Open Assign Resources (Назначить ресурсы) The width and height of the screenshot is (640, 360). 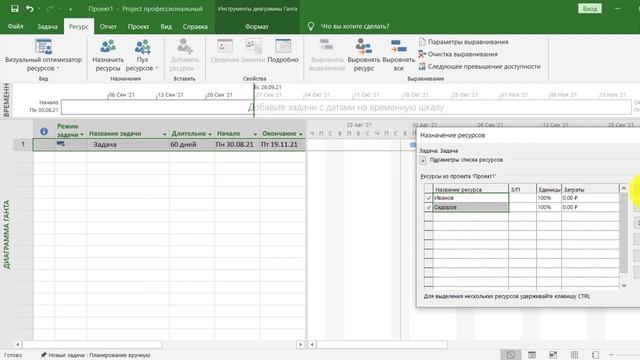click(x=108, y=55)
